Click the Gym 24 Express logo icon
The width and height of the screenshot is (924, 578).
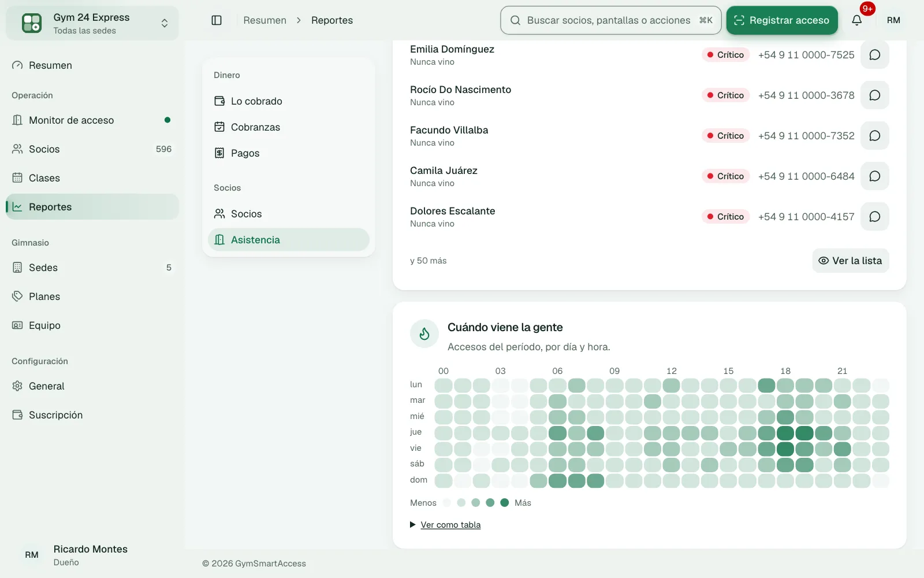click(x=32, y=23)
